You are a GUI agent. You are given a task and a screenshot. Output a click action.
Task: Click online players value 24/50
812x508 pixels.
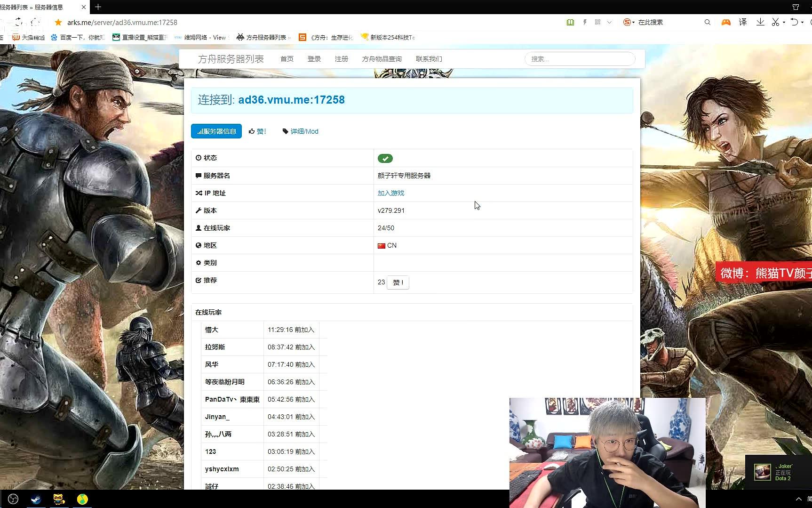point(386,228)
